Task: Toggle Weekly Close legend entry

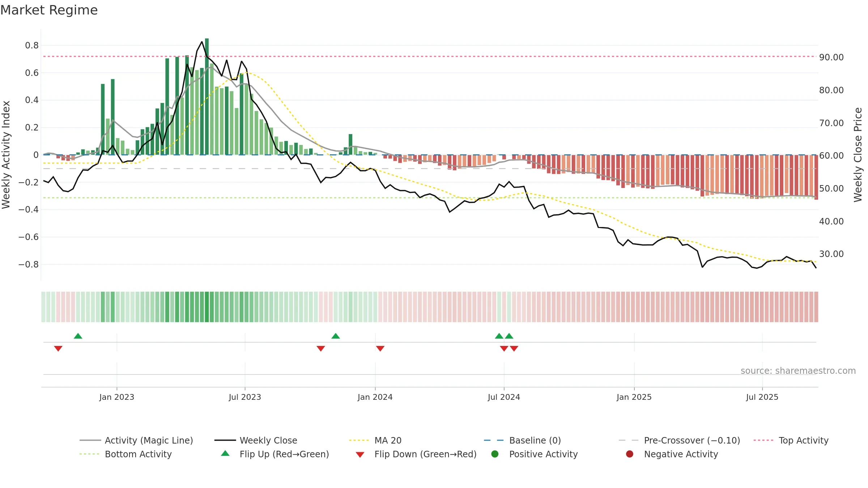Action: 256,440
